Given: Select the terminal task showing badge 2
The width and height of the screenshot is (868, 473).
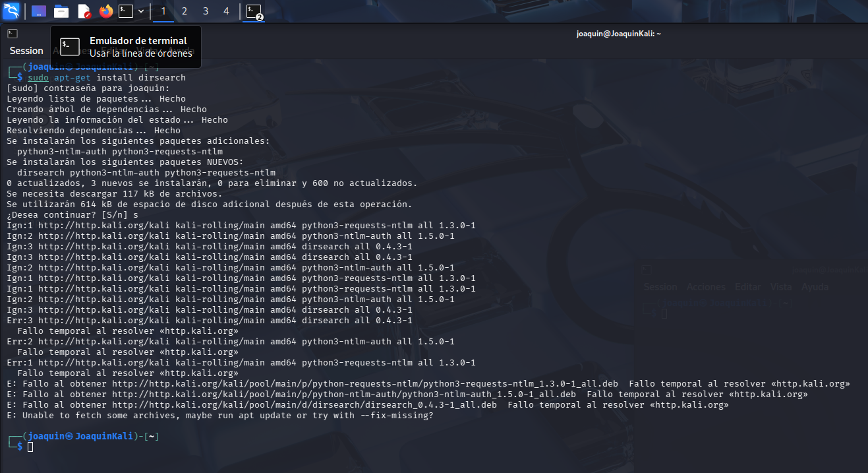Looking at the screenshot, I should pyautogui.click(x=254, y=11).
